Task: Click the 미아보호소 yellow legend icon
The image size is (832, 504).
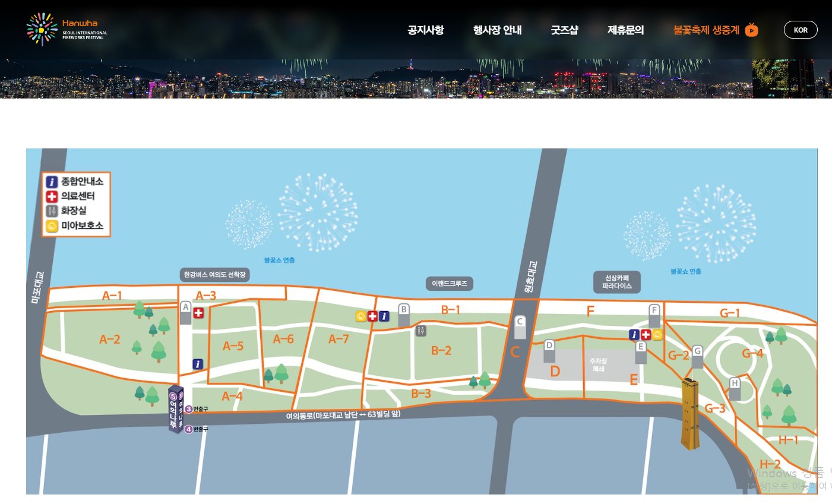Action: [52, 226]
